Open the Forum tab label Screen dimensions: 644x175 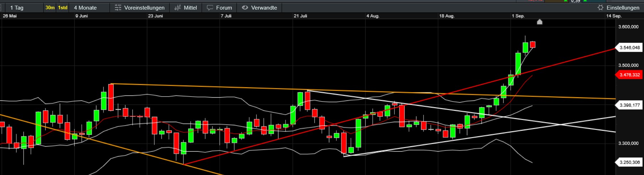[x=224, y=7]
